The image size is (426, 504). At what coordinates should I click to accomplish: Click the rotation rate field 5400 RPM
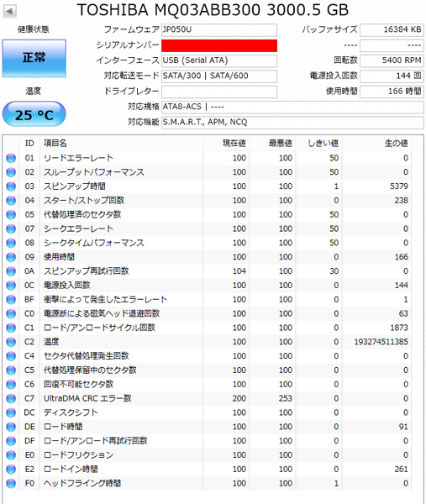click(392, 60)
